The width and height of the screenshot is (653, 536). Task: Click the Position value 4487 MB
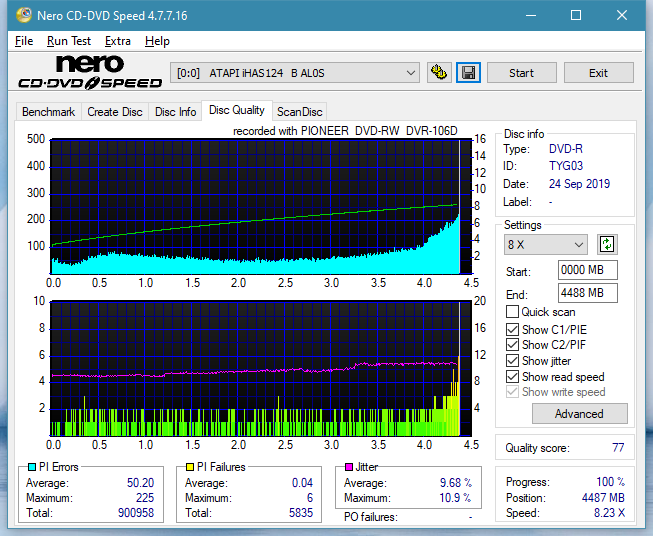pos(603,498)
